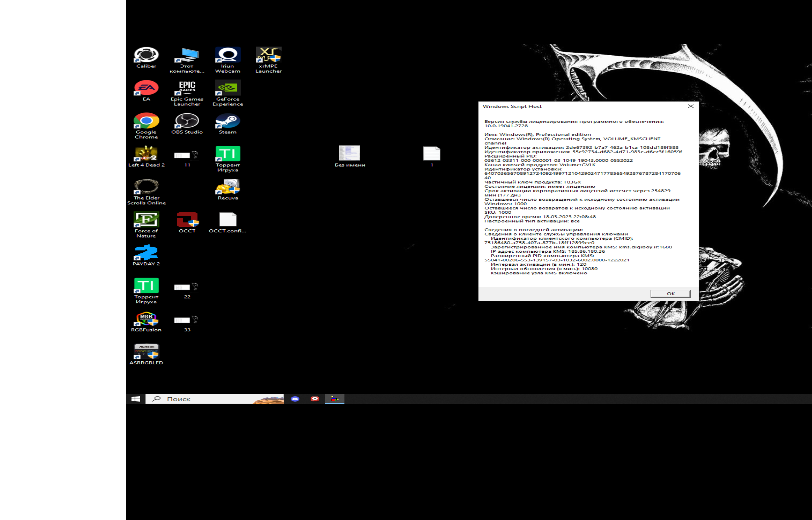Select the OCCT application icon
The image size is (812, 520).
(187, 223)
